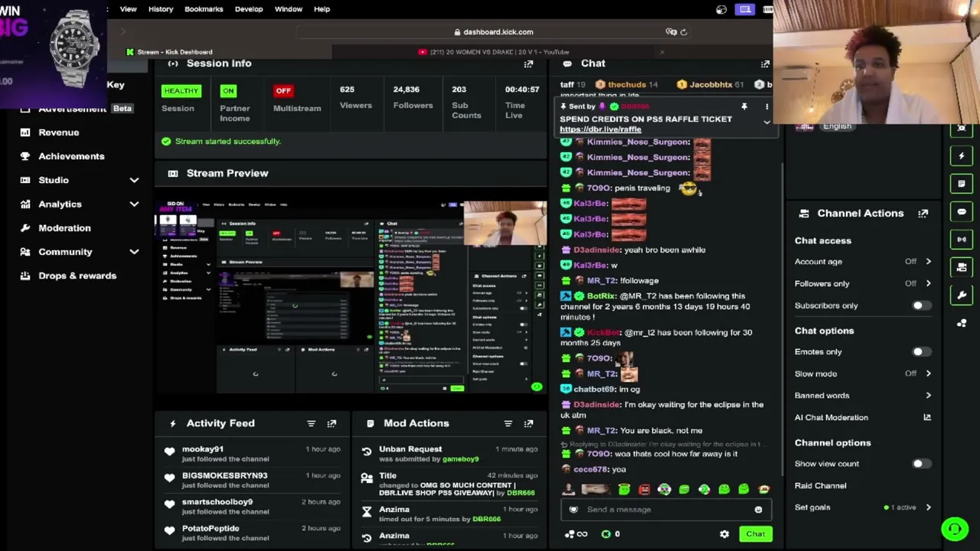Expand Community sidebar section
Image resolution: width=980 pixels, height=551 pixels.
[134, 252]
